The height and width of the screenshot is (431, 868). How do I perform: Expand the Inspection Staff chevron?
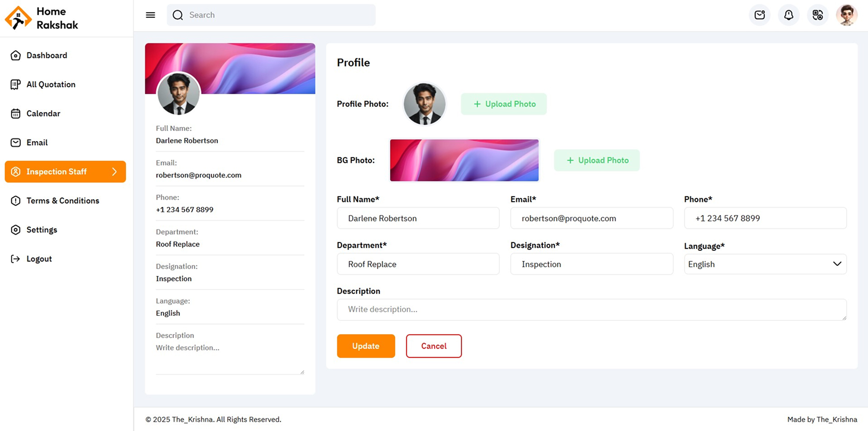click(115, 172)
